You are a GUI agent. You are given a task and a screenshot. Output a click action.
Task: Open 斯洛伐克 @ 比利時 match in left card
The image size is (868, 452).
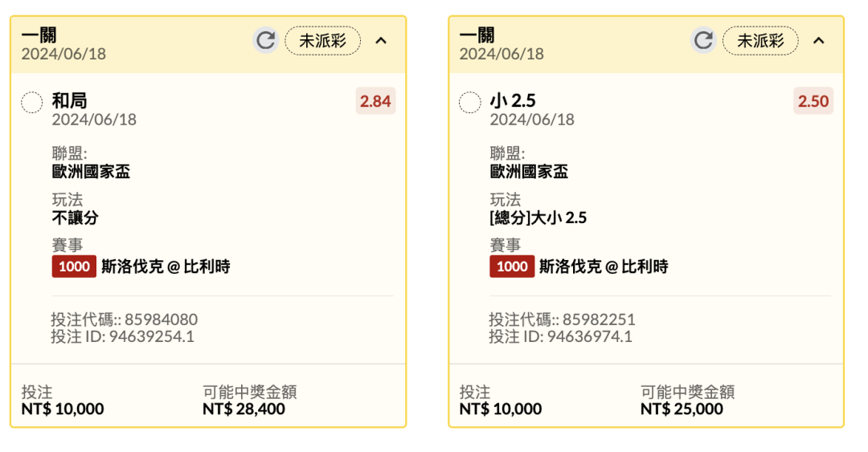[x=166, y=267]
